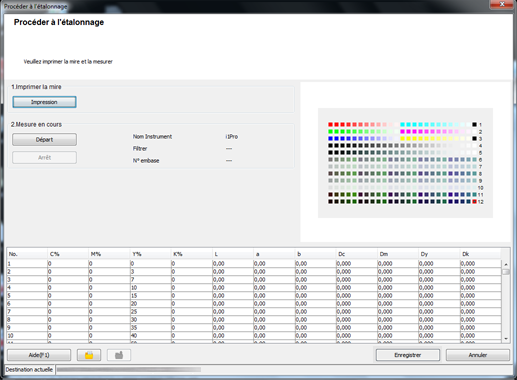Click the Filtrer label
The image size is (517, 380).
coord(140,149)
